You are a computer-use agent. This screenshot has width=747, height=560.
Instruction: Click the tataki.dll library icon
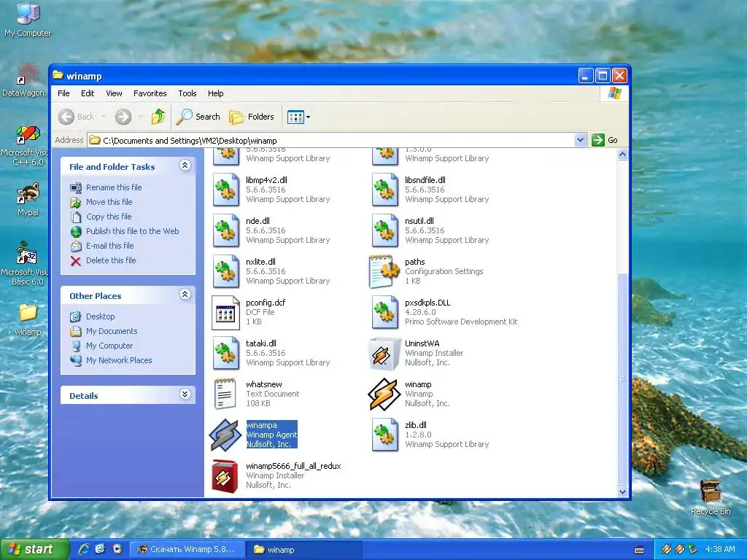(226, 354)
